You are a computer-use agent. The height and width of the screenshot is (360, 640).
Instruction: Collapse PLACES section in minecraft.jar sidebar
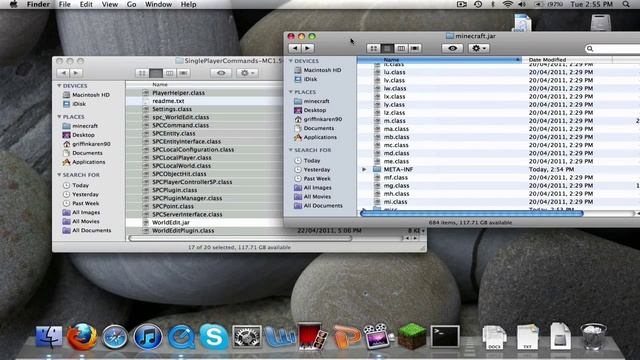pyautogui.click(x=291, y=92)
